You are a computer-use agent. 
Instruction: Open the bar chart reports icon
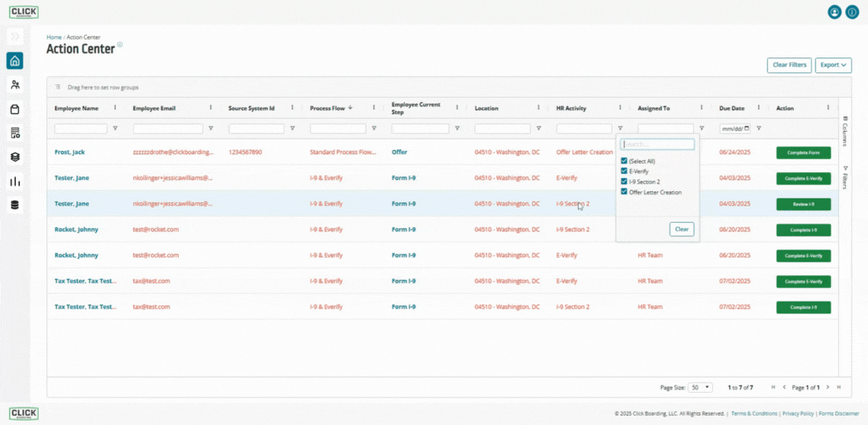15,181
